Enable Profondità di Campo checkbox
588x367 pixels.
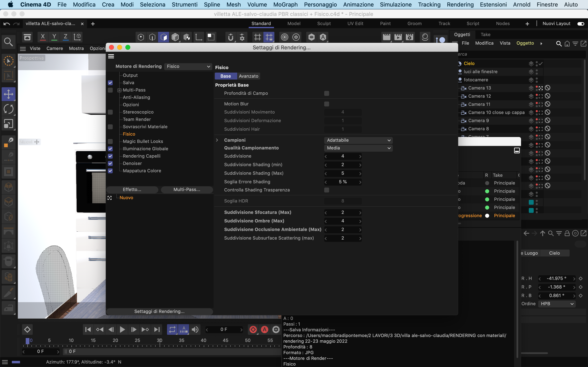click(326, 93)
